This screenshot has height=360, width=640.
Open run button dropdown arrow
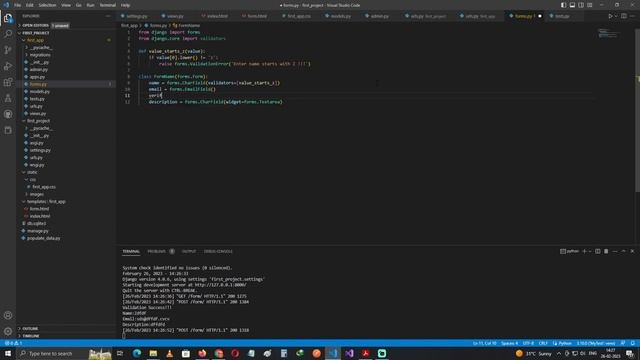pos(616,16)
